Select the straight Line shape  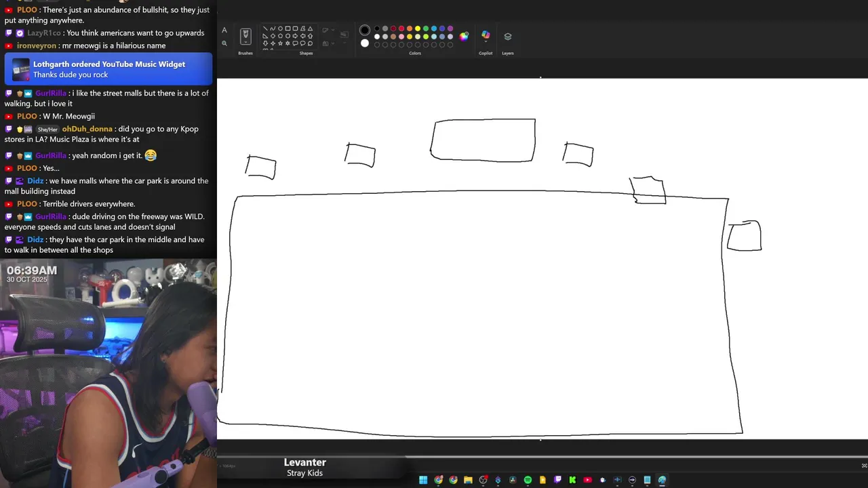tap(265, 28)
